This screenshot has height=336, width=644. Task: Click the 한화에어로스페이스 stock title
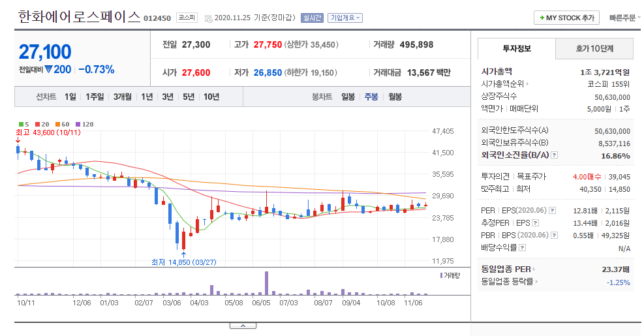click(79, 17)
